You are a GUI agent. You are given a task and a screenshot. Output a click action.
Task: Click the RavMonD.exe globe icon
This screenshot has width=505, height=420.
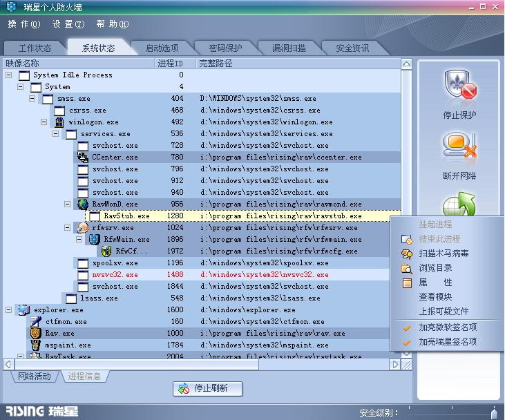pyautogui.click(x=83, y=204)
